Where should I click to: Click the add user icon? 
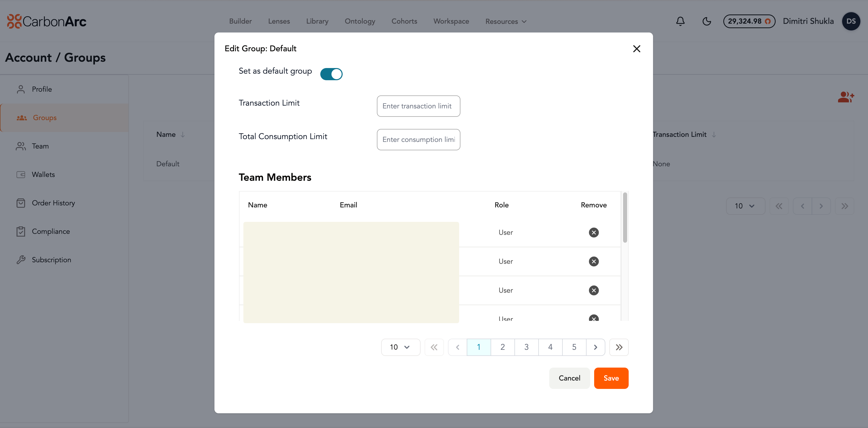point(845,97)
